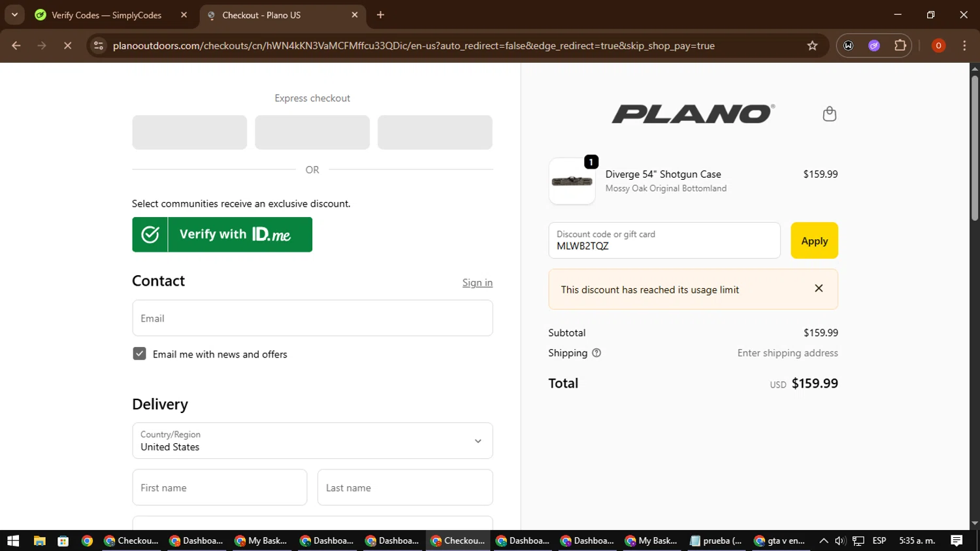Bookmark this page with the star icon
This screenshot has height=551, width=980.
click(812, 46)
